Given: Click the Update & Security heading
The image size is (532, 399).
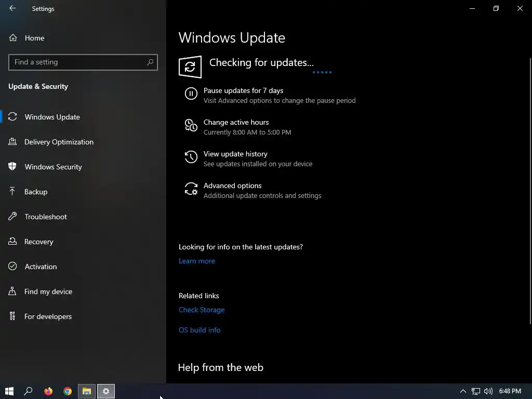Looking at the screenshot, I should point(38,87).
